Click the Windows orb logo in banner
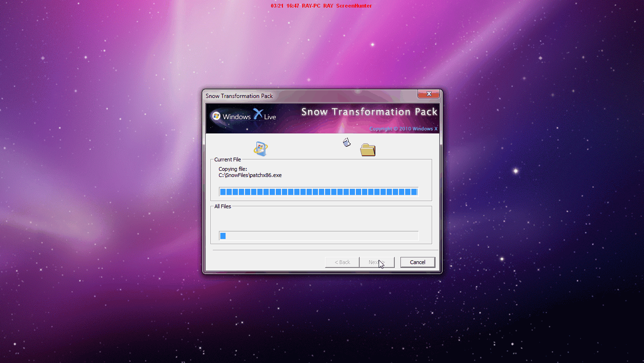 pyautogui.click(x=216, y=116)
